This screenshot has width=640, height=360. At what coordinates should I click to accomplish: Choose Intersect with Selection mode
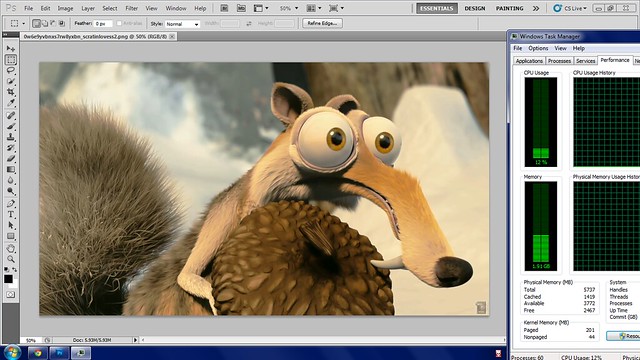(62, 24)
